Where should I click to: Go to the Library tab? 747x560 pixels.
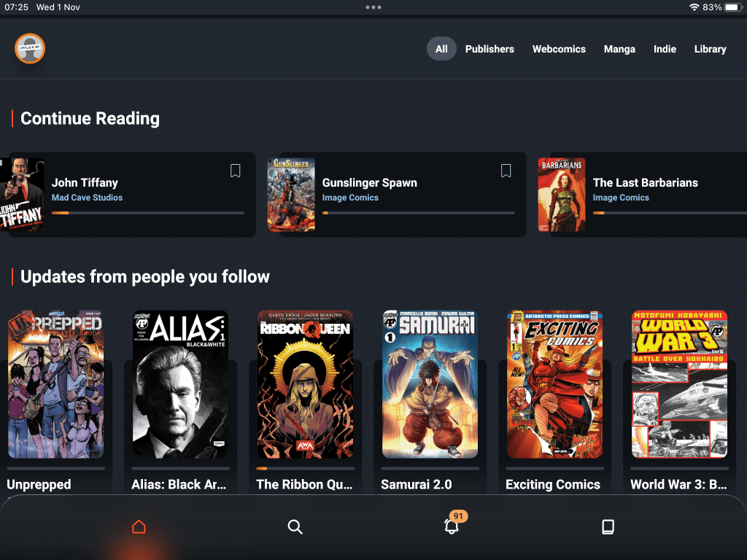(x=710, y=49)
